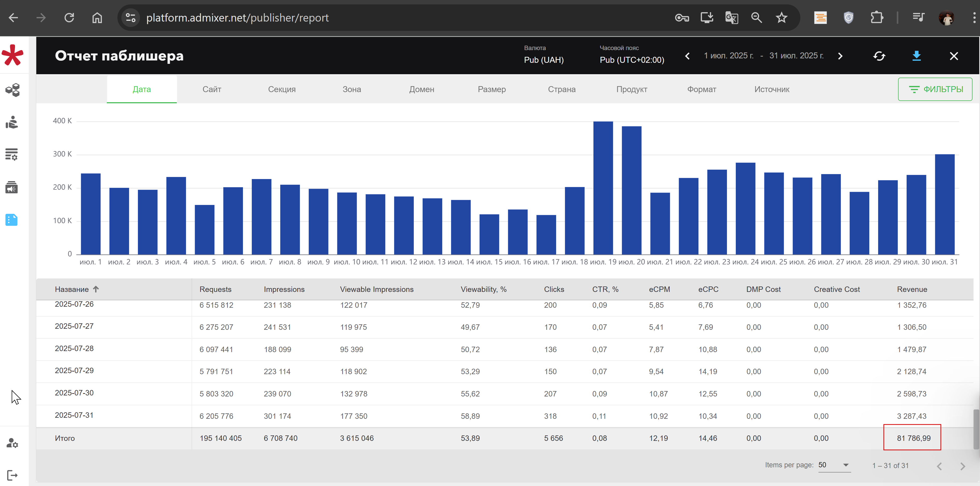Switch to the Источник tab

tap(772, 89)
